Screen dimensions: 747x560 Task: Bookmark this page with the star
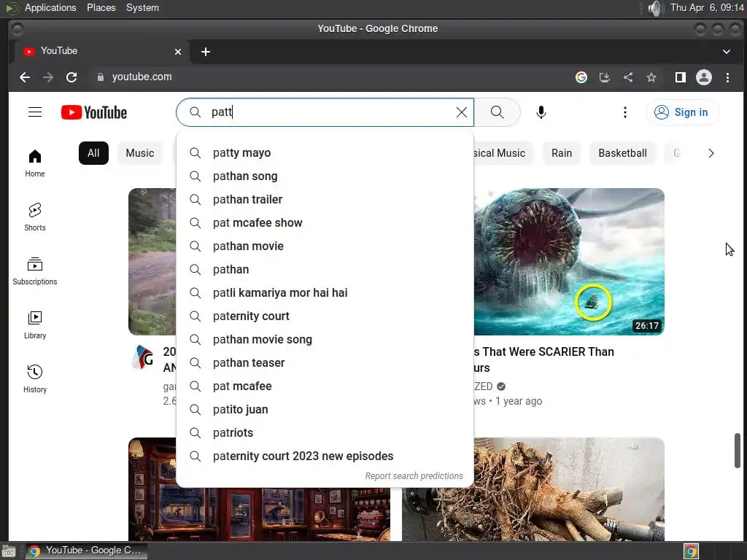point(651,77)
